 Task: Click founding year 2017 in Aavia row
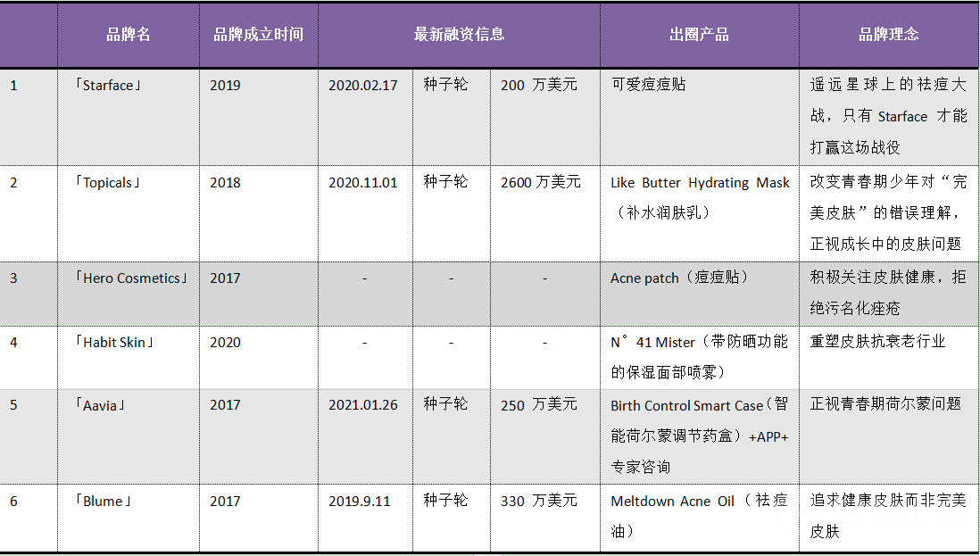click(x=225, y=405)
